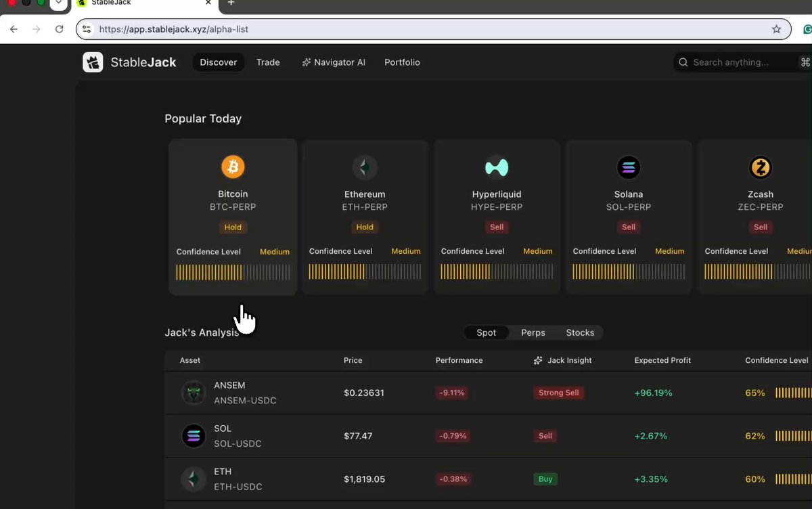
Task: Click the +96.19% expected profit value
Action: (x=653, y=393)
